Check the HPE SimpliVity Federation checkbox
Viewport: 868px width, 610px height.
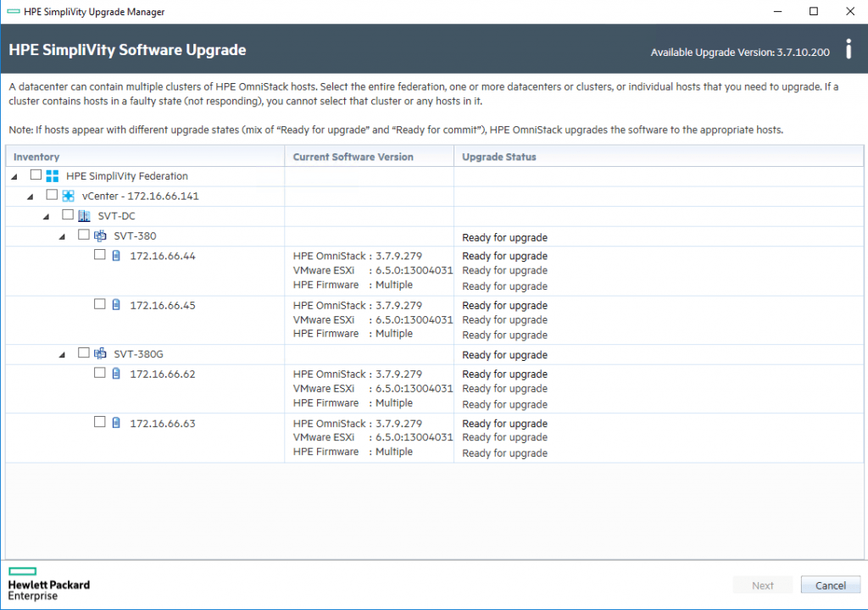click(36, 175)
